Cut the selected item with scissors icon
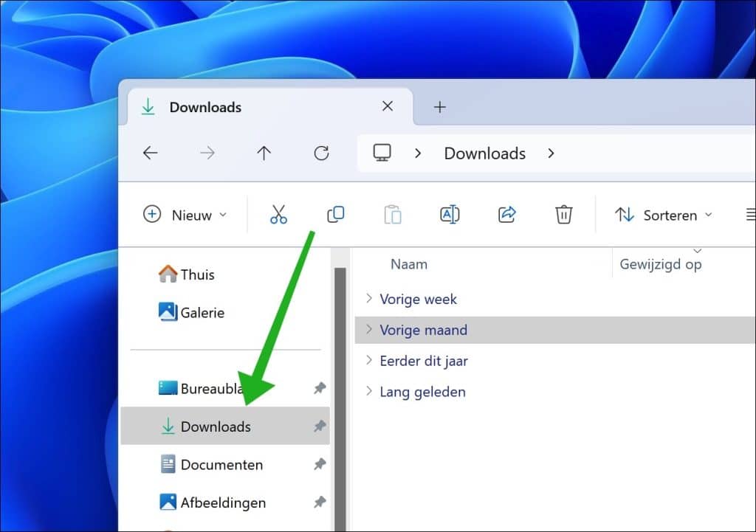This screenshot has height=532, width=756. pyautogui.click(x=278, y=215)
